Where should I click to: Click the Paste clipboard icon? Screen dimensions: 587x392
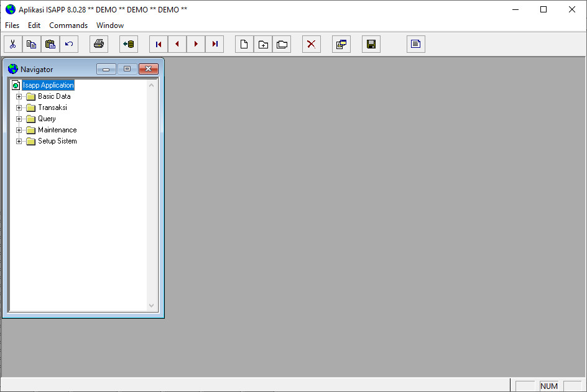50,44
